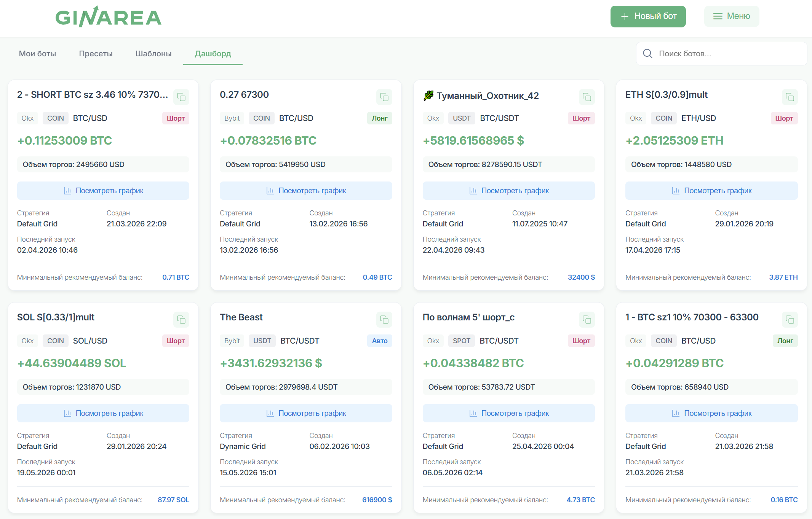Click the Новый бот button
The image size is (812, 519).
(648, 16)
